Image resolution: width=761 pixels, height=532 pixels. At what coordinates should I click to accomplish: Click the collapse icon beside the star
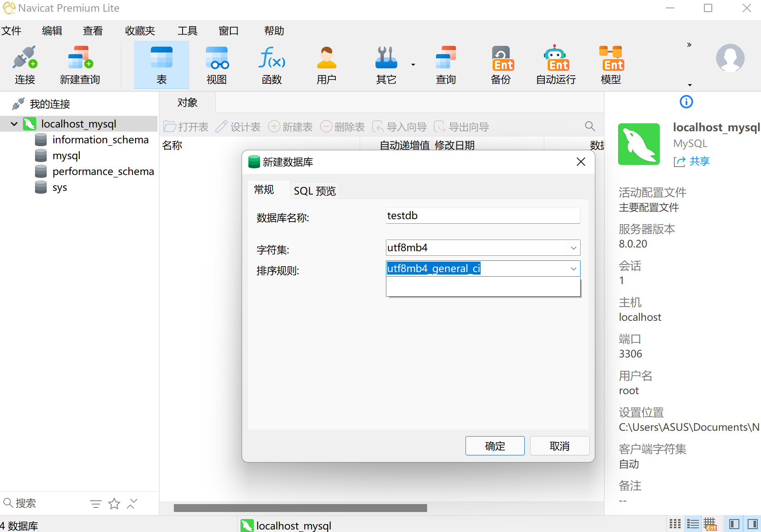[132, 504]
